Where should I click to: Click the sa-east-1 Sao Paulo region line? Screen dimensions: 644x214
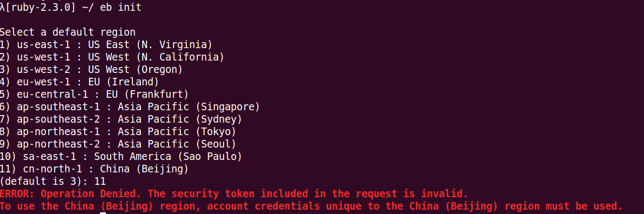tap(121, 157)
